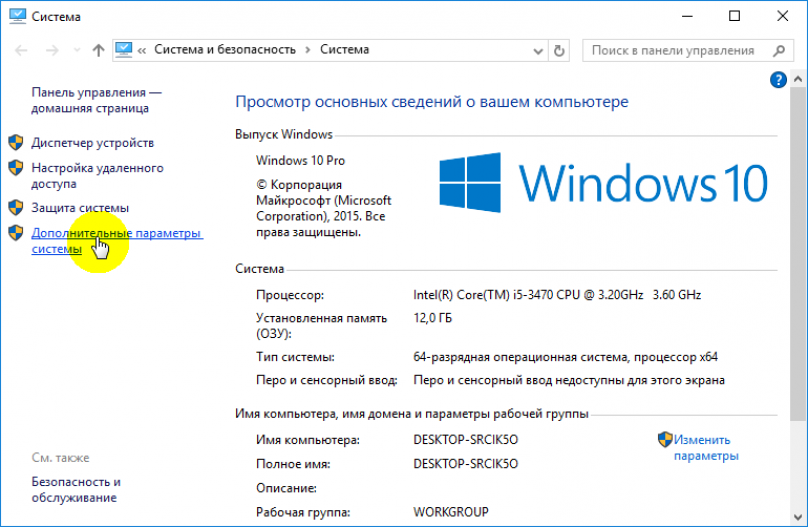Click shield icon beside Дополнительные параметры системы
808x527 pixels.
coord(16,233)
